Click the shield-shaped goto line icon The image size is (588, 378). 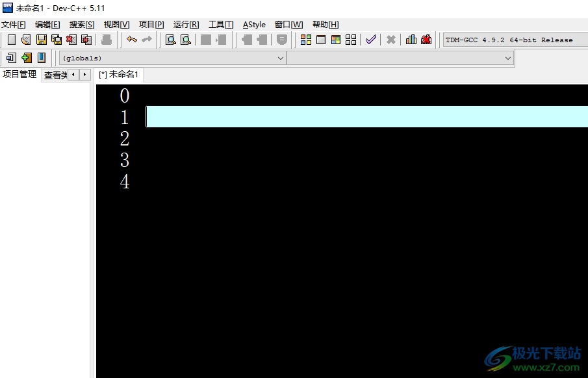coord(281,40)
